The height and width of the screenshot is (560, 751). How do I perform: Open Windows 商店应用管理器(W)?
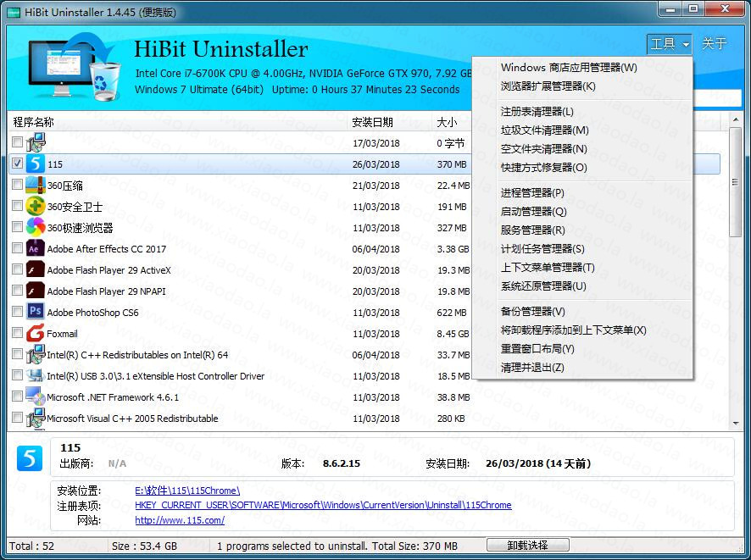[569, 68]
